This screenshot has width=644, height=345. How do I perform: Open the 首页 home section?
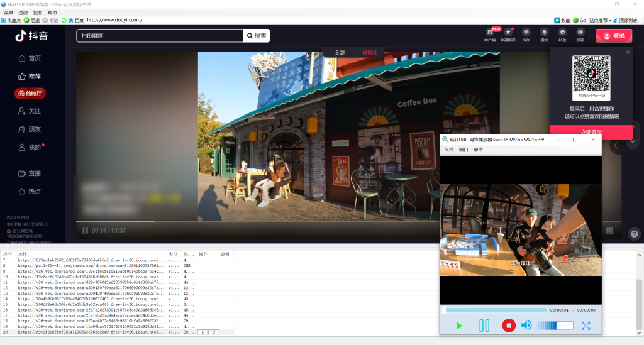[30, 58]
